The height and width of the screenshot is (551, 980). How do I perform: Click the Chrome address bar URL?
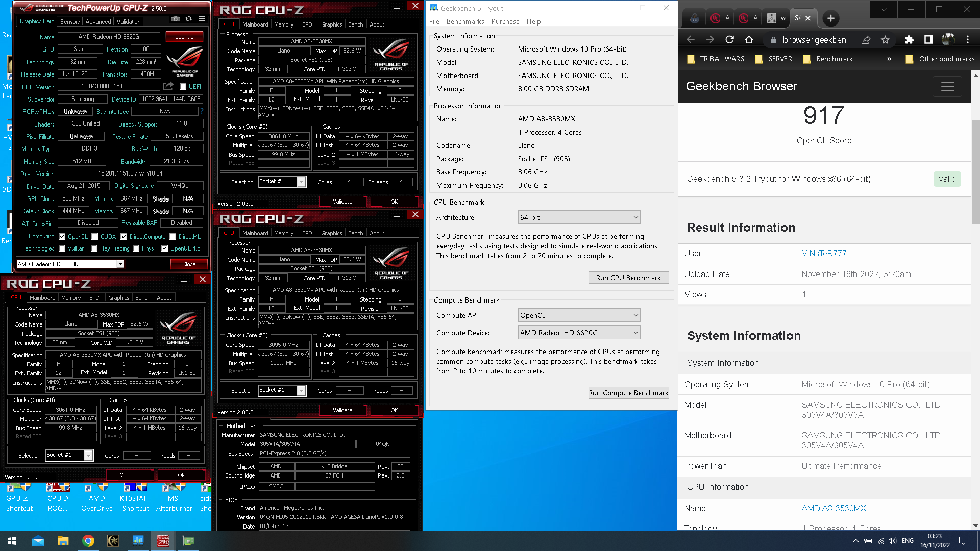[x=817, y=40]
